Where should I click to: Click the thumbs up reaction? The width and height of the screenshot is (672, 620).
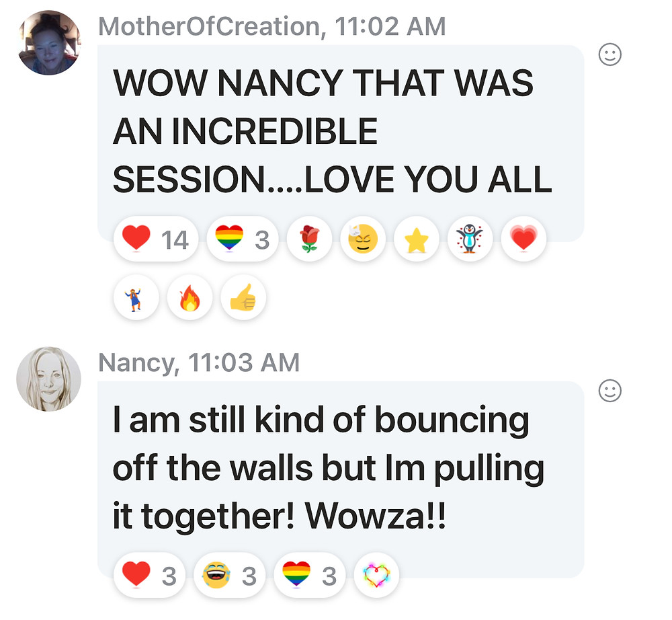pos(243,298)
